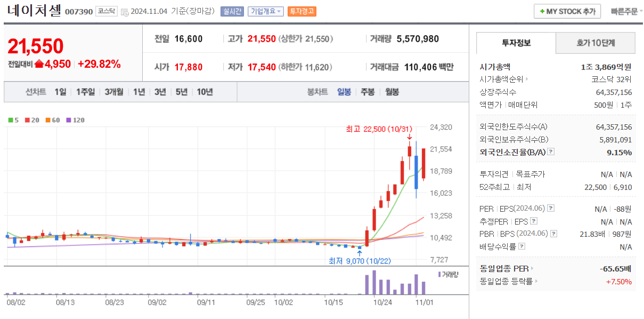Image resolution: width=644 pixels, height=319 pixels.
Task: Click the red up-arrow next to 4,950
Action: click(x=39, y=64)
